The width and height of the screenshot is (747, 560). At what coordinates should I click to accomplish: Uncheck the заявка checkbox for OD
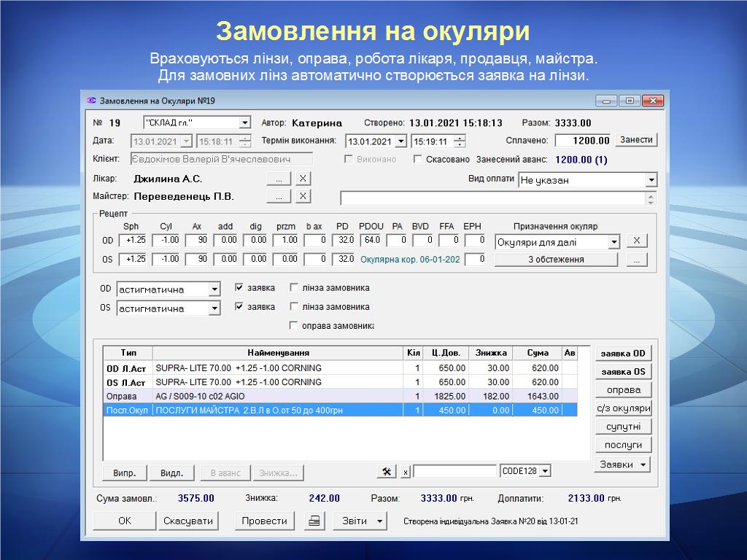239,288
